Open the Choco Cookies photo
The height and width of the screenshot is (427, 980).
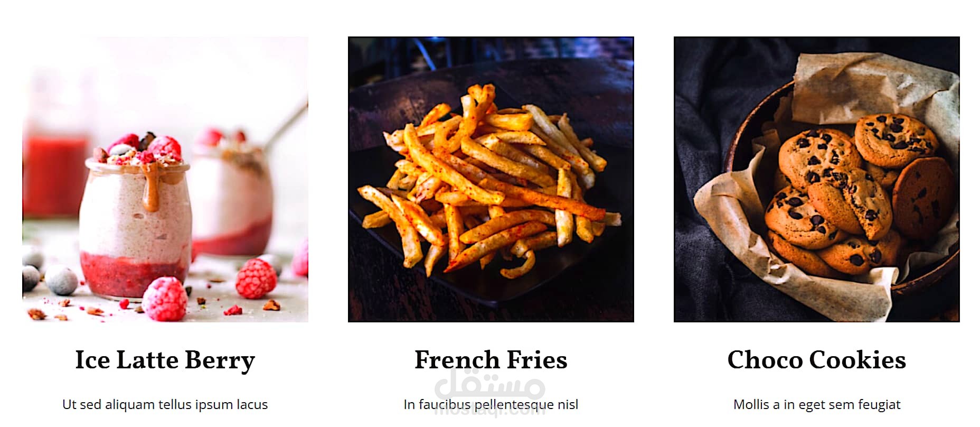(x=817, y=179)
